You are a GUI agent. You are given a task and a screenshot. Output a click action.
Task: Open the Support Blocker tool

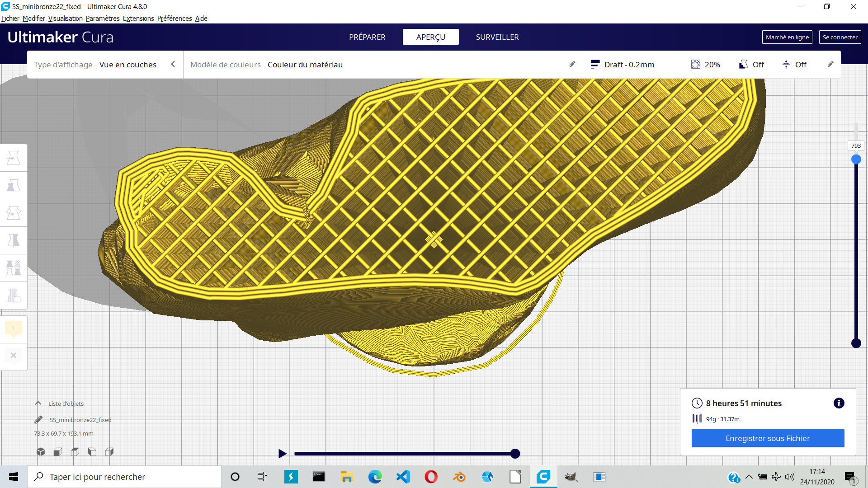(14, 296)
